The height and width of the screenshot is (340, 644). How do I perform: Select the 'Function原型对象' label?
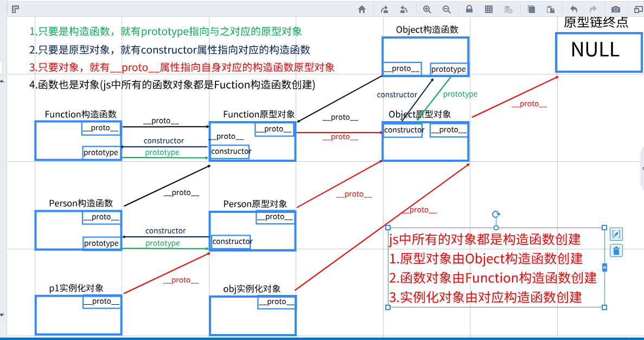(259, 114)
